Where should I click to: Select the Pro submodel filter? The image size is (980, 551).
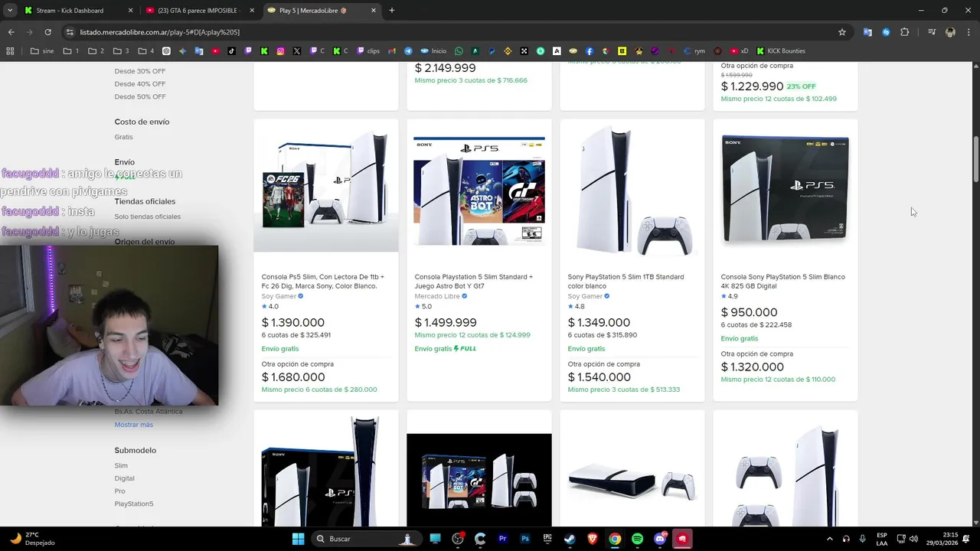tap(119, 491)
